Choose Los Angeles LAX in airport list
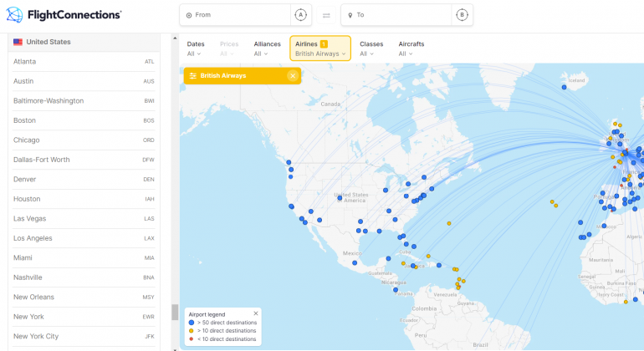The height and width of the screenshot is (351, 644). (x=84, y=238)
